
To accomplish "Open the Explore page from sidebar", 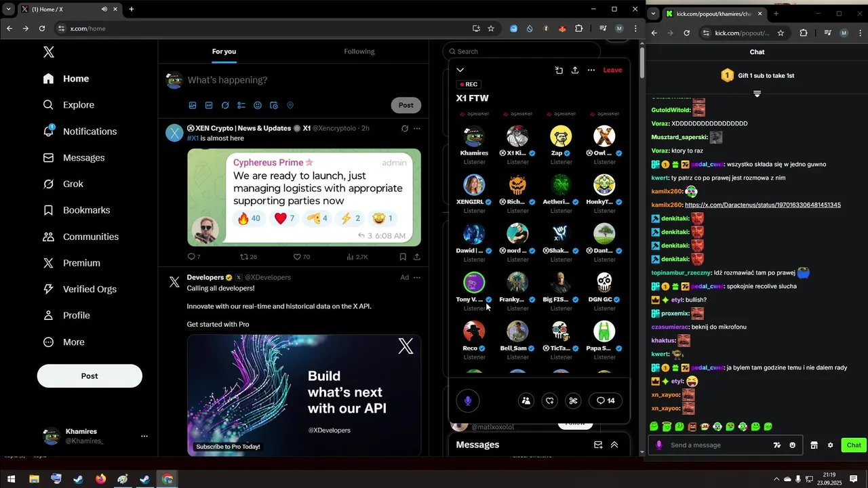I will [x=68, y=105].
